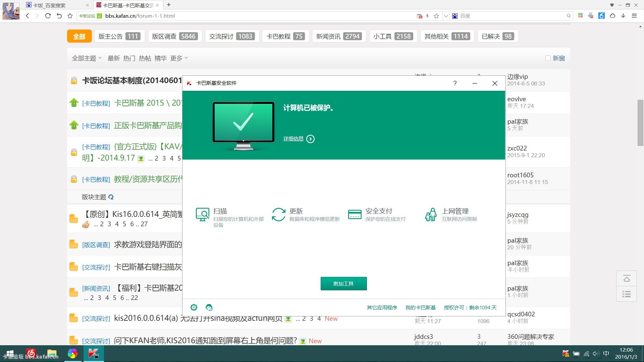Open 其它应用程序 link
Image resolution: width=644 pixels, height=362 pixels.
pos(382,307)
